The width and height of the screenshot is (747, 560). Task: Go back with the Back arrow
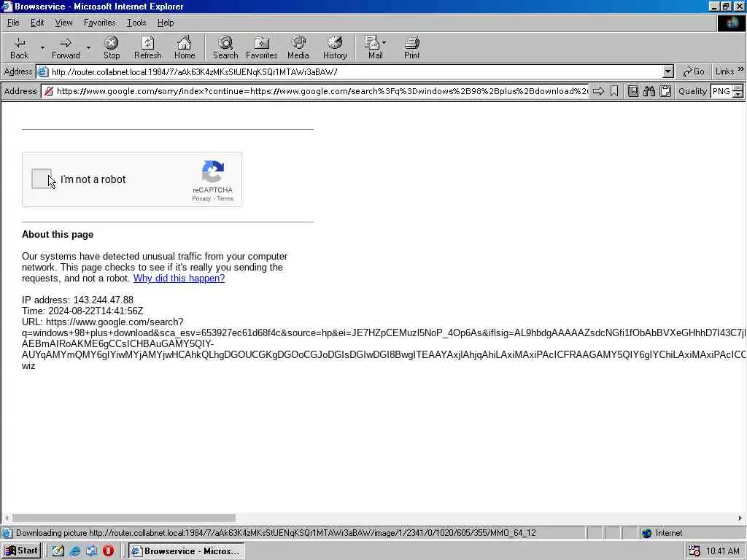[x=19, y=47]
